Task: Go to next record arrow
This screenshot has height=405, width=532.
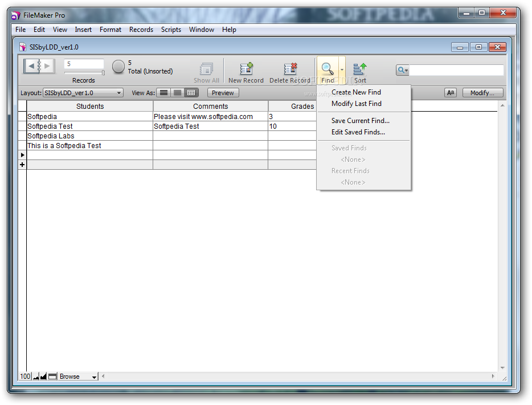Action: pyautogui.click(x=47, y=66)
